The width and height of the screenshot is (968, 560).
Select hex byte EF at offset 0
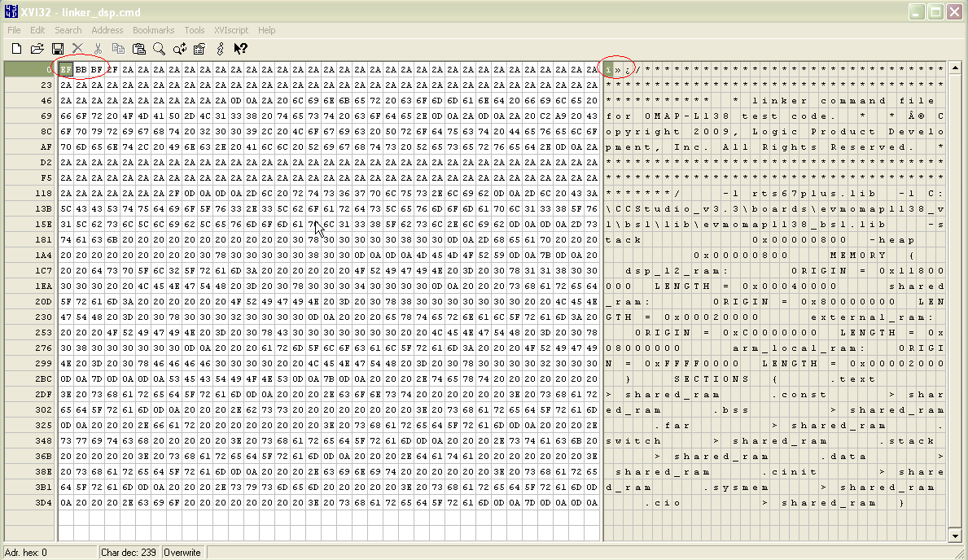click(65, 70)
